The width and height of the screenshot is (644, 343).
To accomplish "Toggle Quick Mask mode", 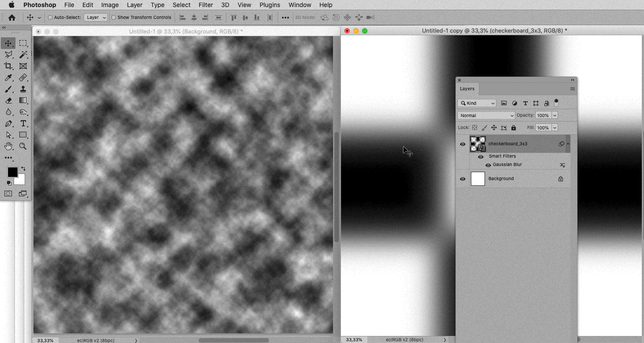I will pyautogui.click(x=8, y=194).
